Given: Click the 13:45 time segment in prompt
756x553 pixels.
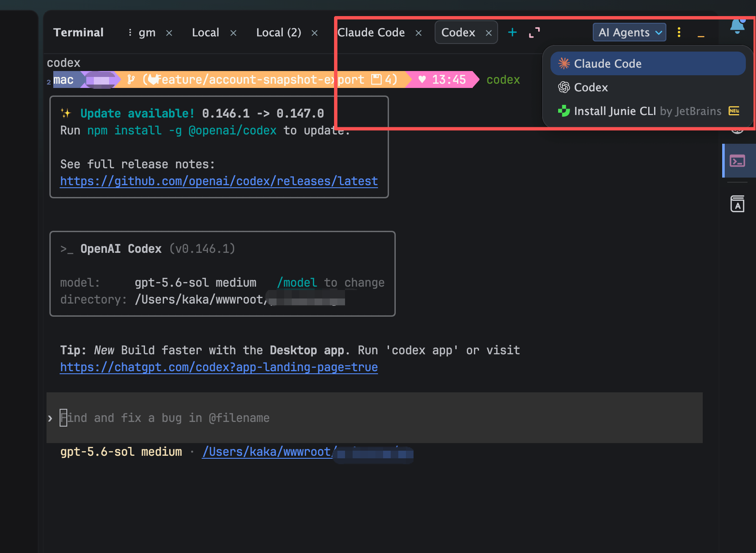Looking at the screenshot, I should point(442,79).
